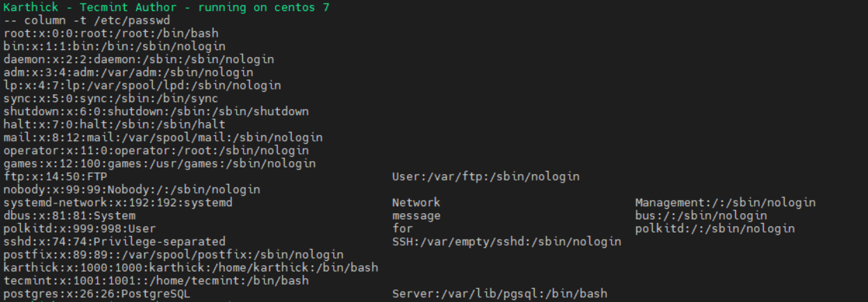Screen dimensions: 868x302
Task: Click the Server:/var/lib/pgsql:/bin/bash text
Action: coord(499,294)
